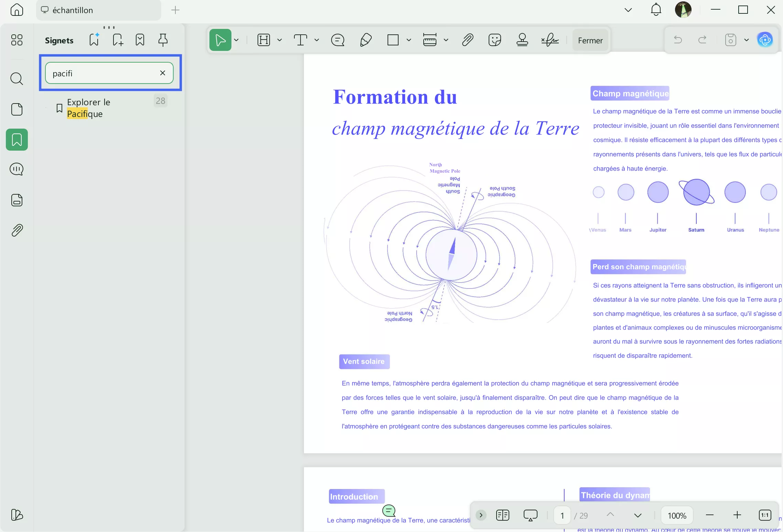The height and width of the screenshot is (532, 783).
Task: Enable two-page view mode
Action: click(502, 515)
